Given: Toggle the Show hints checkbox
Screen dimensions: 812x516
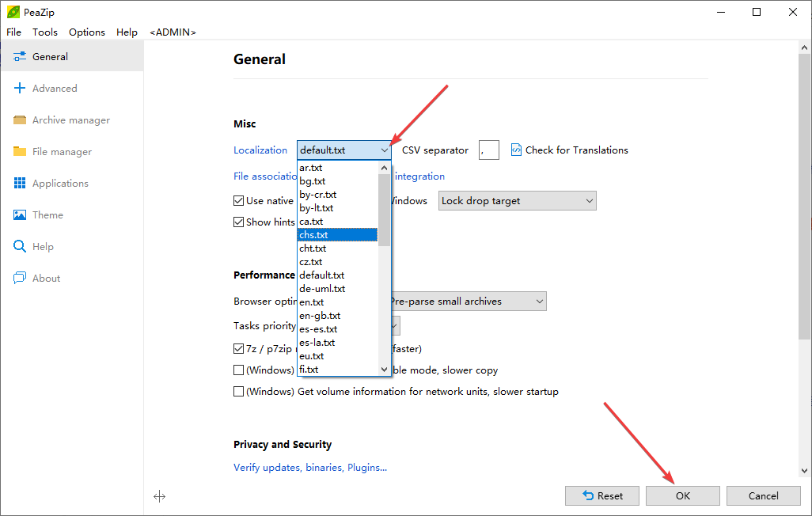Looking at the screenshot, I should tap(239, 222).
